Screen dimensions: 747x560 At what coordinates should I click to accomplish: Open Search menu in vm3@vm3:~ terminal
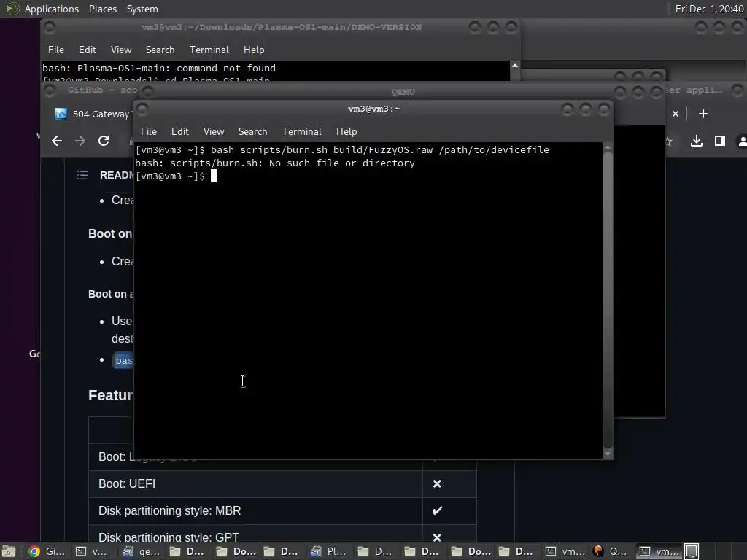coord(252,131)
